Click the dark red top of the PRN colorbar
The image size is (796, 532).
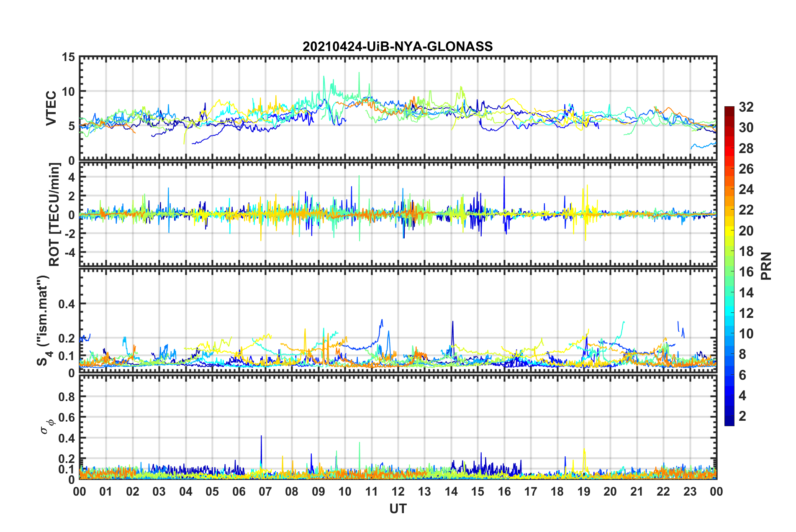729,110
